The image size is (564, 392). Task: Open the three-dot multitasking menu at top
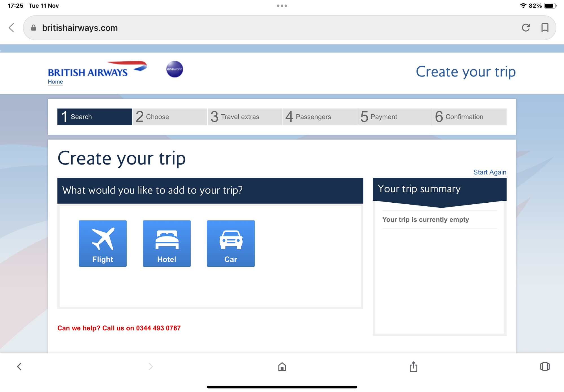point(282,6)
